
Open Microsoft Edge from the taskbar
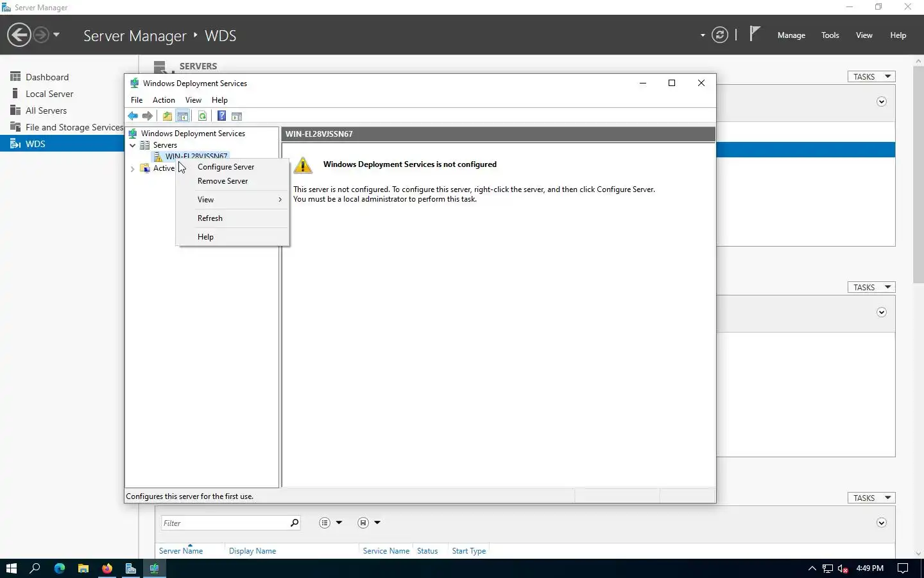click(x=60, y=568)
